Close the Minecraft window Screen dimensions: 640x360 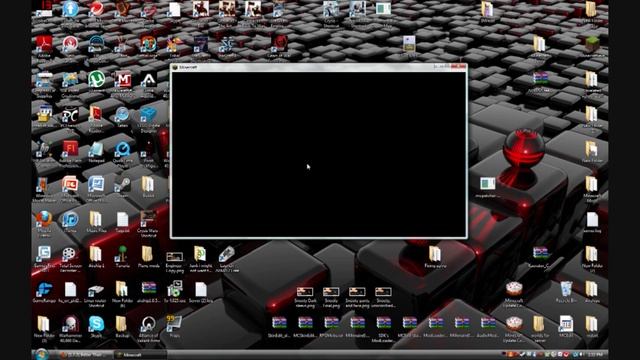(459, 66)
